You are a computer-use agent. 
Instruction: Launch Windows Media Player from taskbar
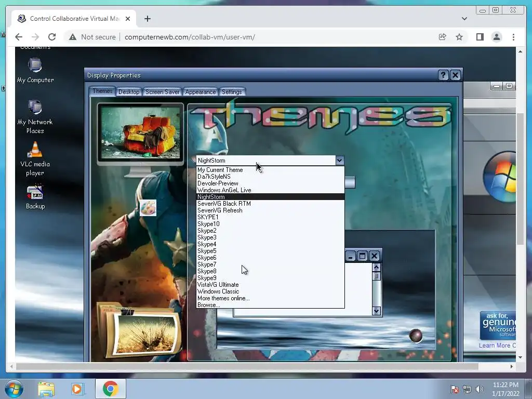click(77, 389)
